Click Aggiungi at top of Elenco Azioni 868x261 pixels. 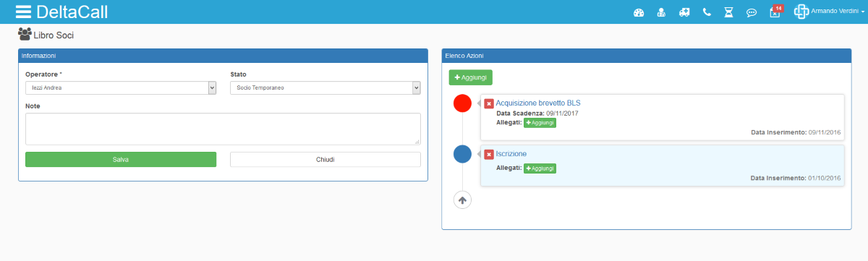[x=471, y=77]
